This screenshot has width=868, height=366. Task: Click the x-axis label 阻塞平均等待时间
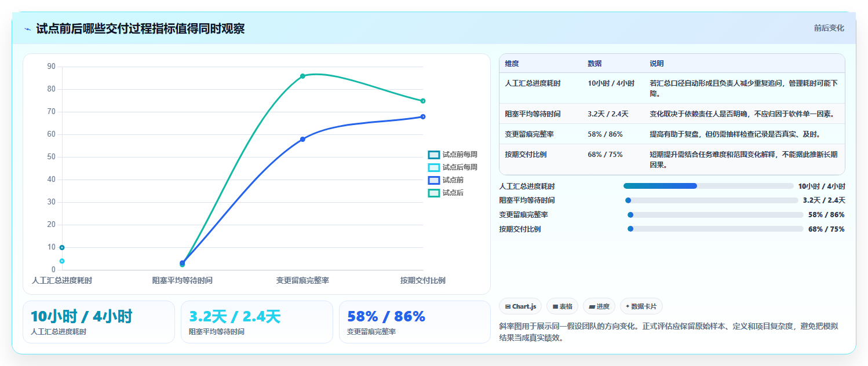pyautogui.click(x=183, y=280)
